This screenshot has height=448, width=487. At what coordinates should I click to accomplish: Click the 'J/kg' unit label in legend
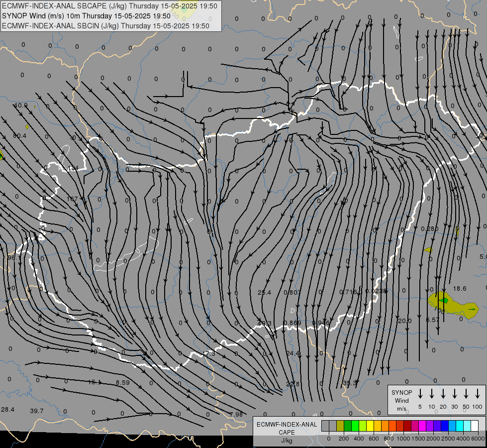tap(287, 441)
